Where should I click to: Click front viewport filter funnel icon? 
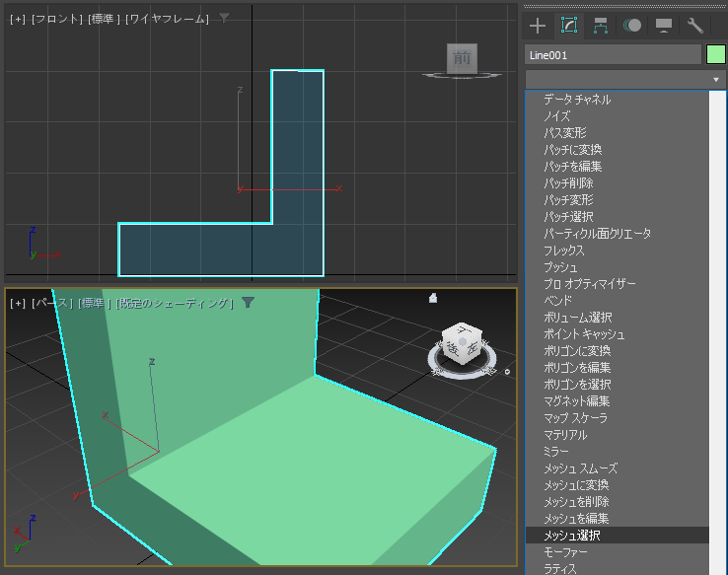point(224,18)
